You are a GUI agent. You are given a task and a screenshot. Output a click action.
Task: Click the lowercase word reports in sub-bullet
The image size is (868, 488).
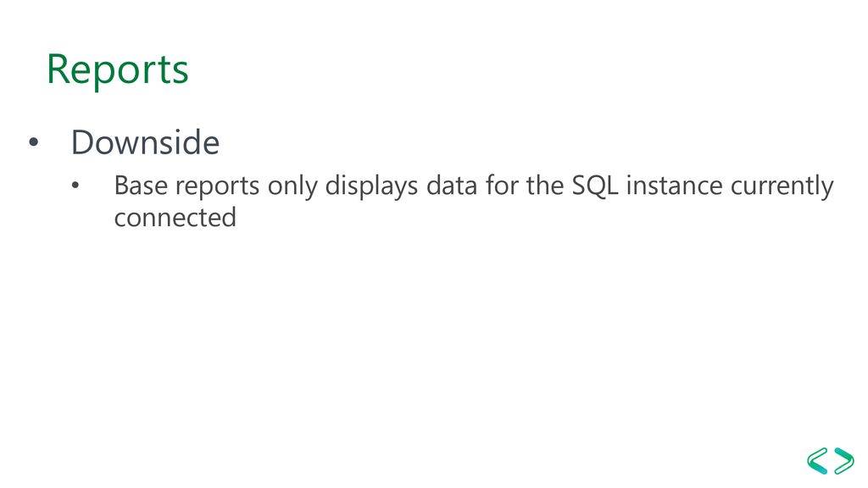click(x=217, y=187)
